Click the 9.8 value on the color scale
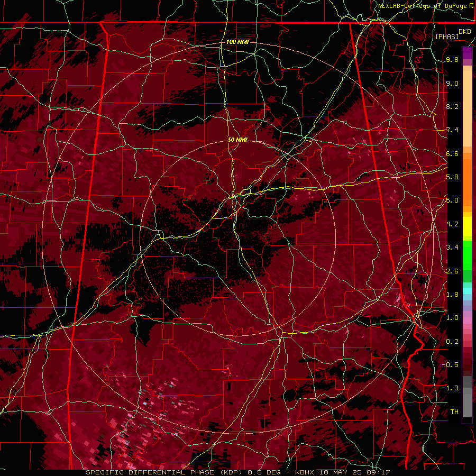476x476 pixels. click(x=452, y=59)
